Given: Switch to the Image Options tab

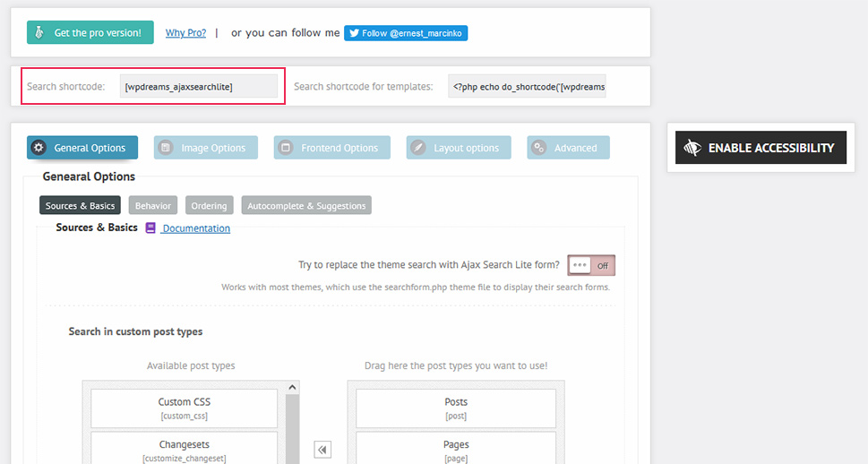Looking at the screenshot, I should (x=206, y=148).
